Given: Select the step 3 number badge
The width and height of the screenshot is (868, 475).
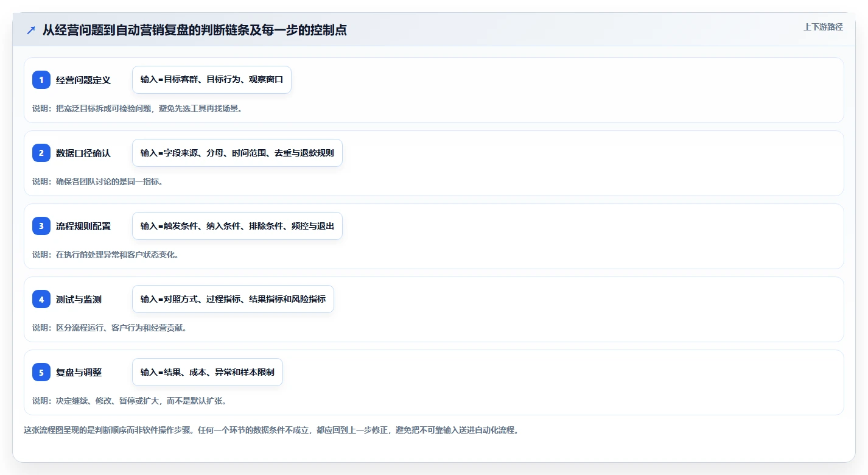Looking at the screenshot, I should click(x=41, y=226).
